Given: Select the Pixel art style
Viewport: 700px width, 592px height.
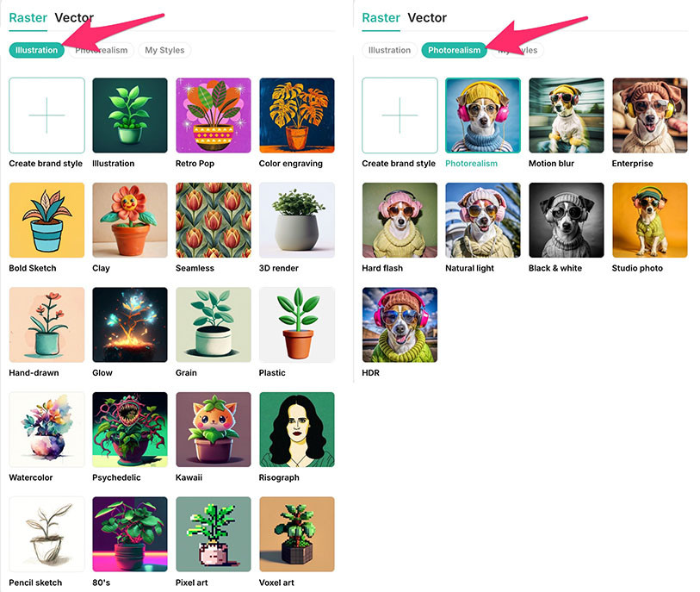Looking at the screenshot, I should click(x=214, y=534).
